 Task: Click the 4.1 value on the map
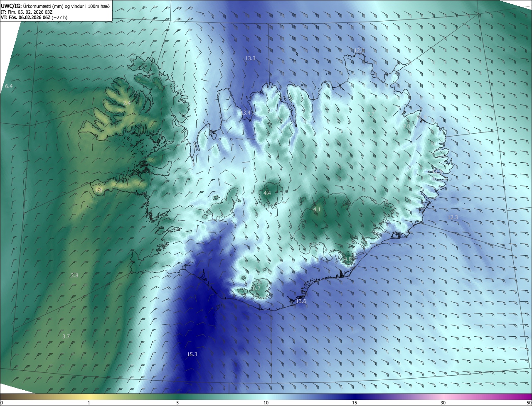click(317, 209)
